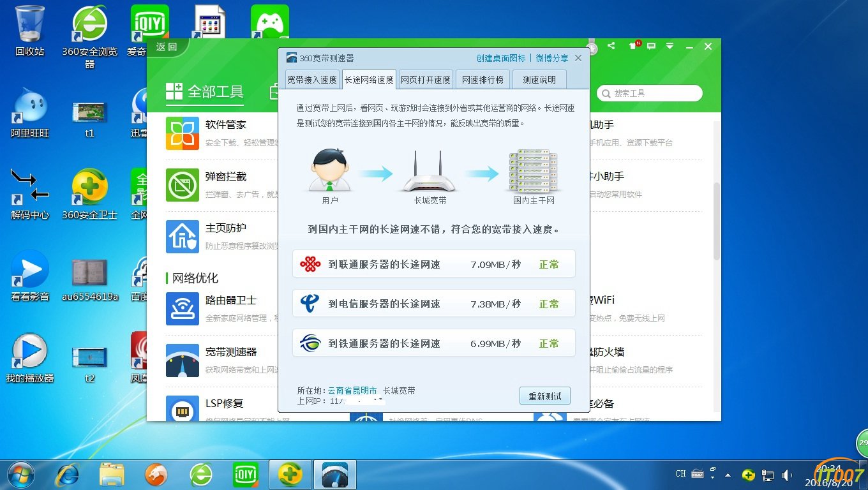Open main menu dropdown arrow in 360 title bar
This screenshot has width=868, height=490.
tap(670, 47)
